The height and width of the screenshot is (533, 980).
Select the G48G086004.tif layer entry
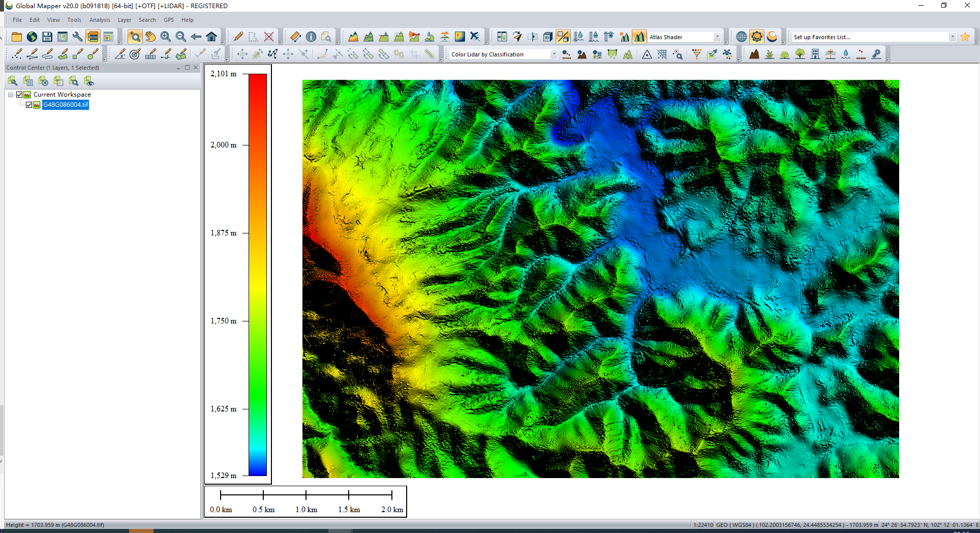pos(66,105)
